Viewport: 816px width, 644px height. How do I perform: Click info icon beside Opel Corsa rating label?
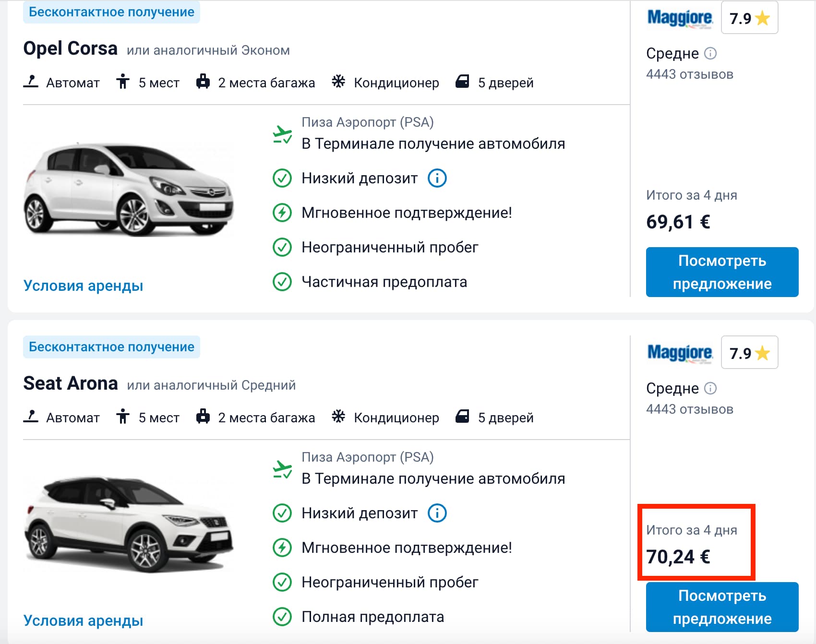tap(710, 53)
